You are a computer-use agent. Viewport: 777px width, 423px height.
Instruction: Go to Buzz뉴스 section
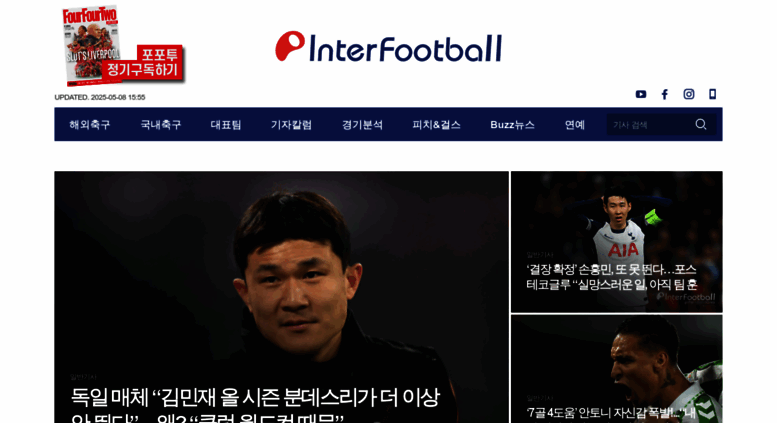tap(512, 125)
